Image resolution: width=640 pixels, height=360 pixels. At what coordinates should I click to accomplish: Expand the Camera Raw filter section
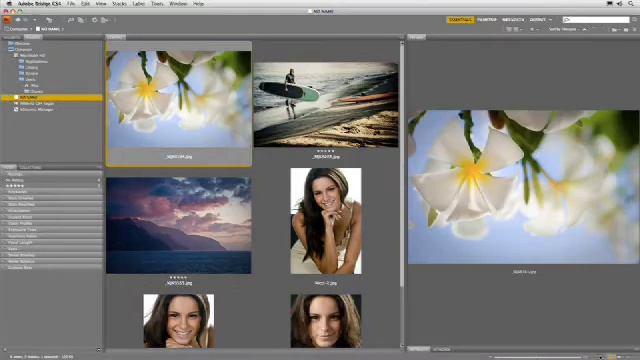(52, 268)
